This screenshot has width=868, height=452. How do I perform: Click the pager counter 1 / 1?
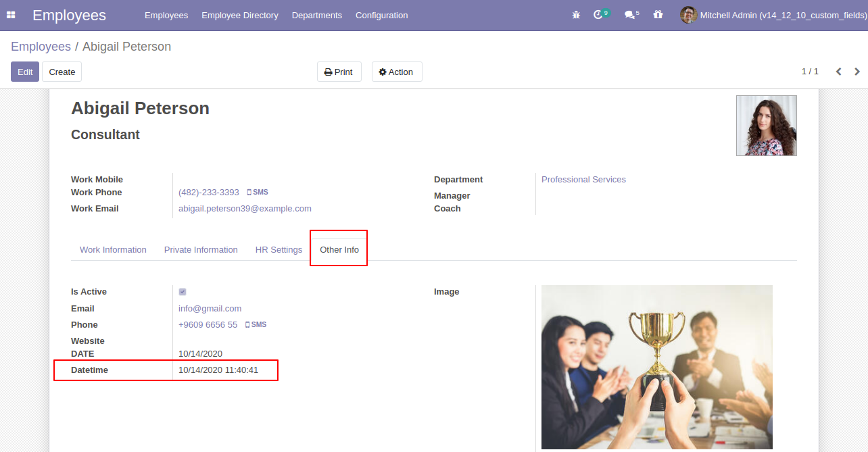(810, 72)
